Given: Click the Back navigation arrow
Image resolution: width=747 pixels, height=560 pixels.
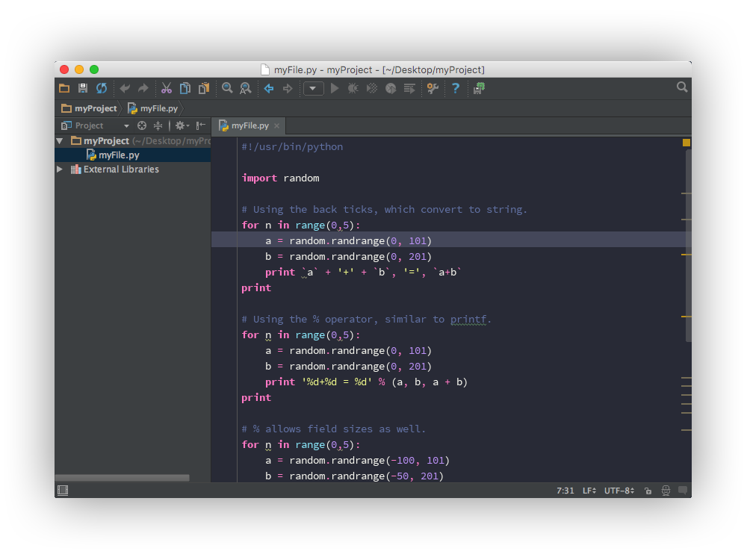Looking at the screenshot, I should tap(269, 88).
